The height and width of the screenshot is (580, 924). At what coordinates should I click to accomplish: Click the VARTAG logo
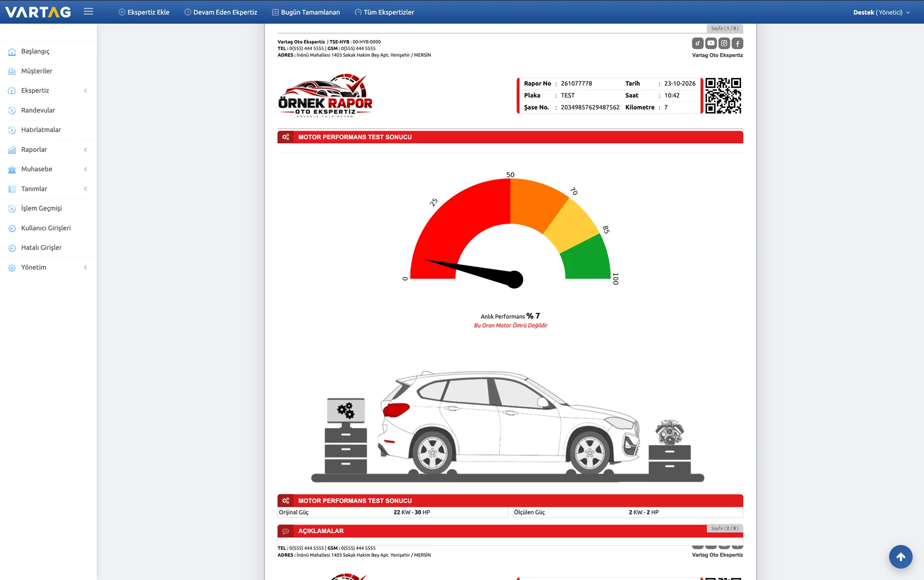click(38, 12)
